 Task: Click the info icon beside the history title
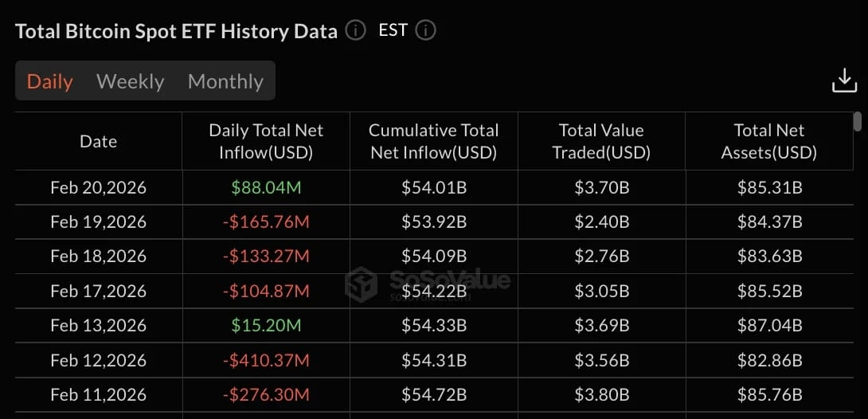click(x=355, y=31)
